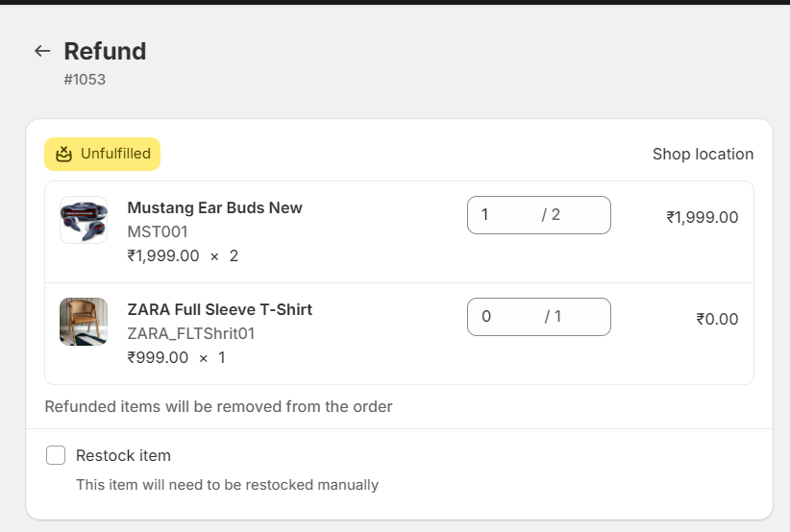Image resolution: width=790 pixels, height=532 pixels.
Task: Select the Mustang Ear Buds New title
Action: (214, 207)
